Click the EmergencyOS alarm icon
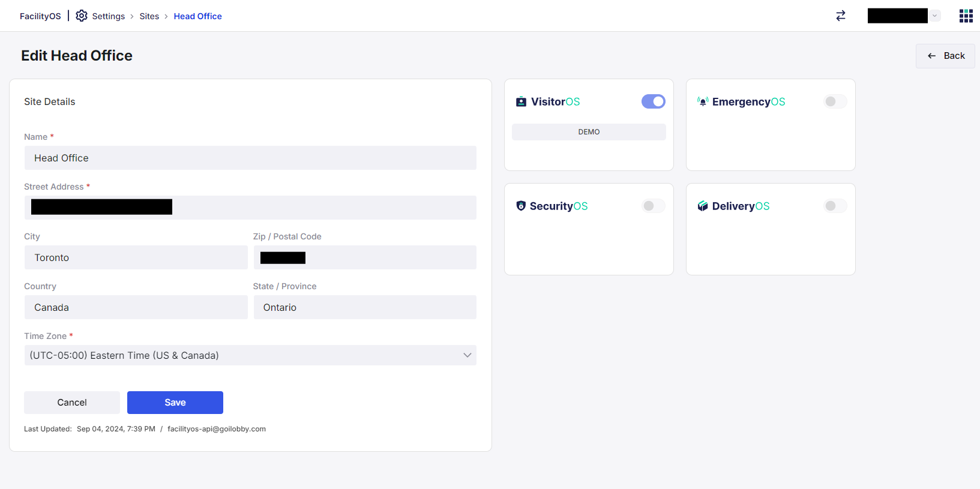 coord(703,101)
